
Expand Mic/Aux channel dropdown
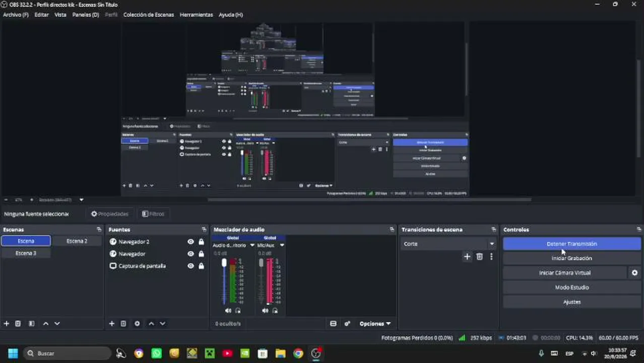point(282,246)
